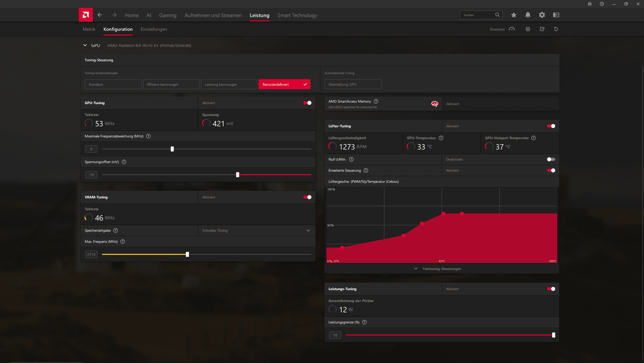This screenshot has height=363, width=644.
Task: Click the VRAM Max. Frequenz slider handle
Action: (187, 254)
